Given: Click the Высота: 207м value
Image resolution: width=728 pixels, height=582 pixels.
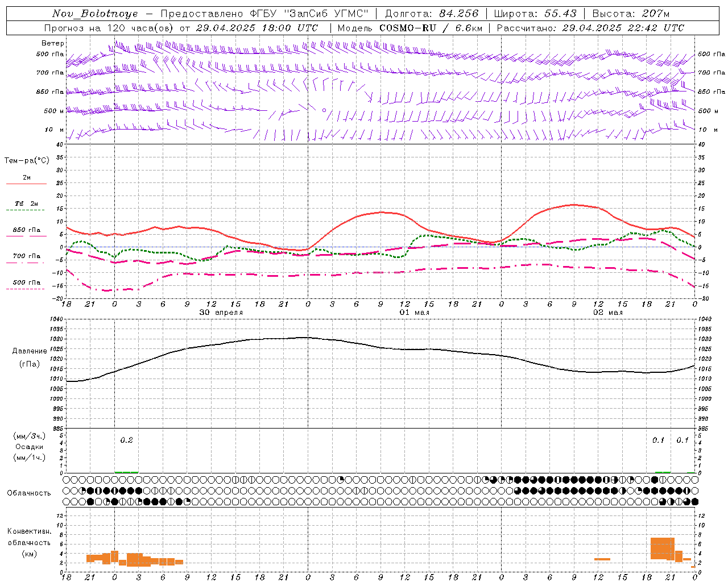Looking at the screenshot, I should tap(631, 14).
